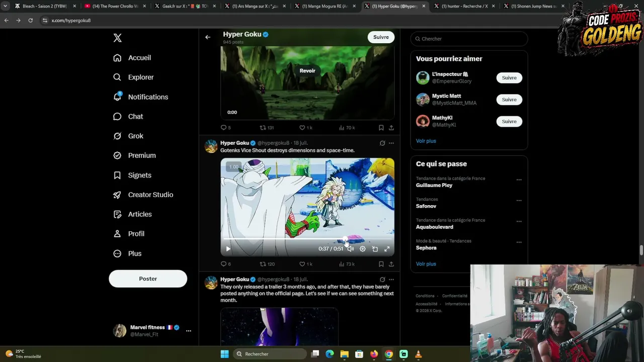The image size is (644, 362).
Task: Open VLC from the Windows taskbar
Action: coord(418,354)
